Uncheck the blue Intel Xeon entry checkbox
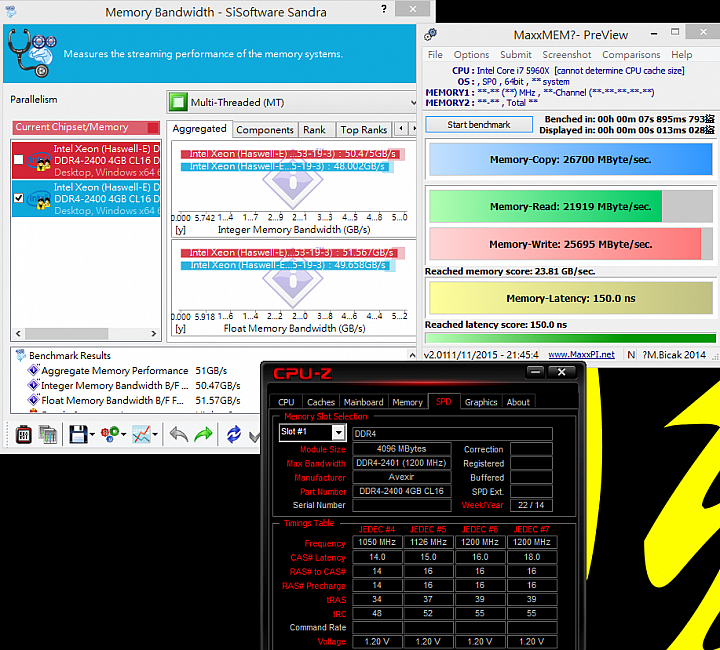The image size is (720, 650). (18, 198)
